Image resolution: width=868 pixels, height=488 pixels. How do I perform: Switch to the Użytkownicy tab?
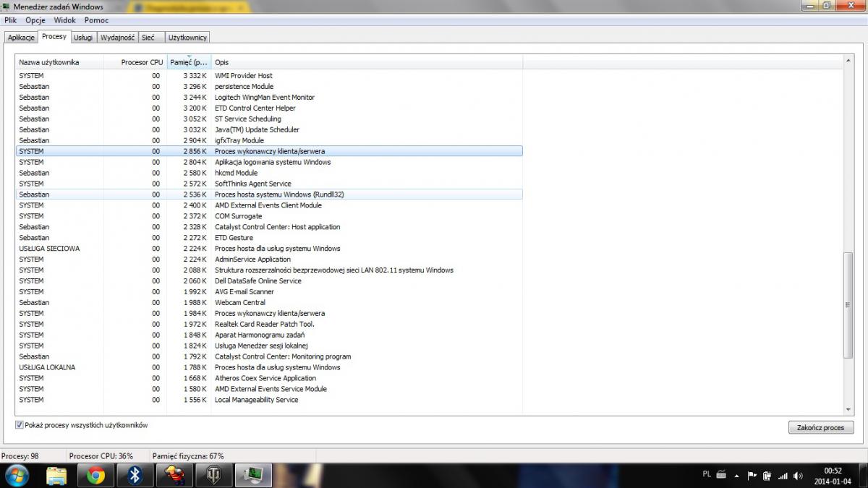point(187,38)
